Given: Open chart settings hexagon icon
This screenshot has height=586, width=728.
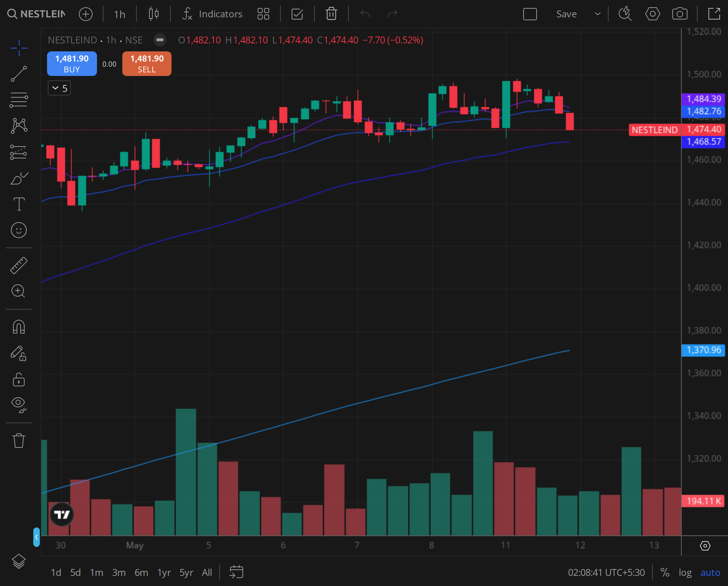Looking at the screenshot, I should (652, 14).
